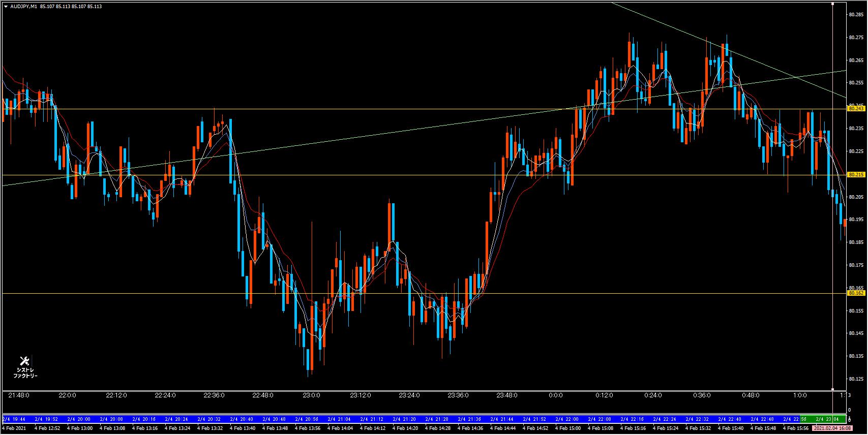Click the 22:36:0 time axis label

pyautogui.click(x=214, y=395)
